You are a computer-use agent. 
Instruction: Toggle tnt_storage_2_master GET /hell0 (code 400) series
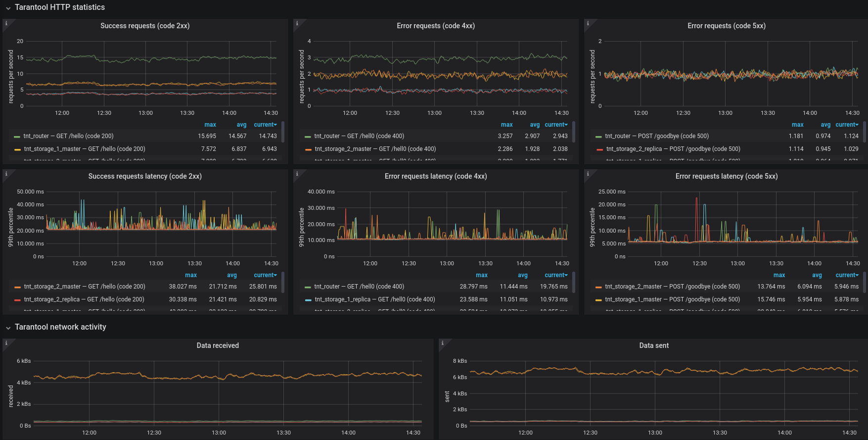point(375,149)
